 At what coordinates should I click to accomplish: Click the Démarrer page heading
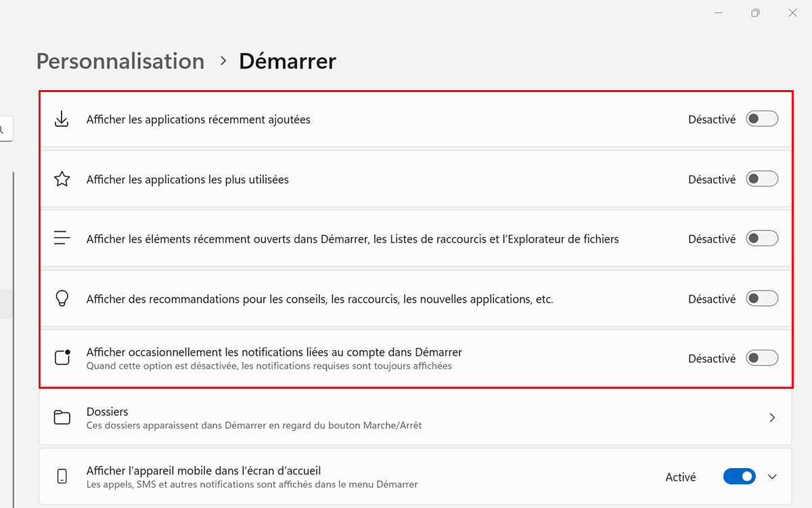click(x=288, y=61)
